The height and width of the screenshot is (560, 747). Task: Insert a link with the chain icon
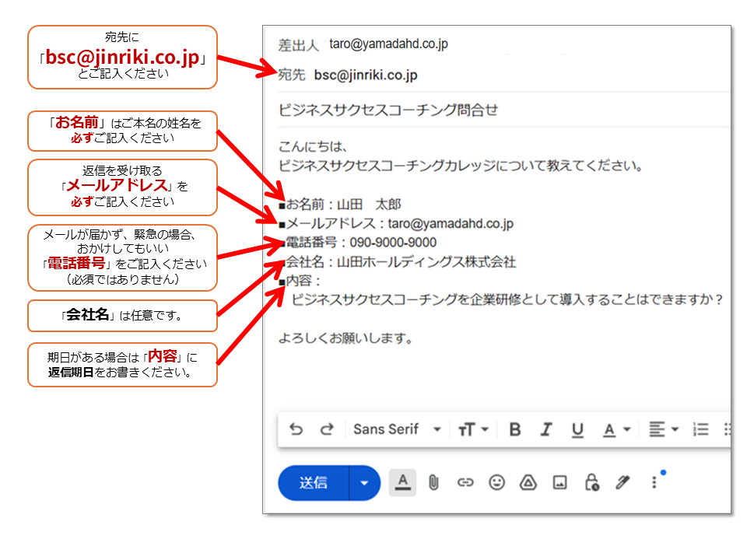[x=465, y=483]
